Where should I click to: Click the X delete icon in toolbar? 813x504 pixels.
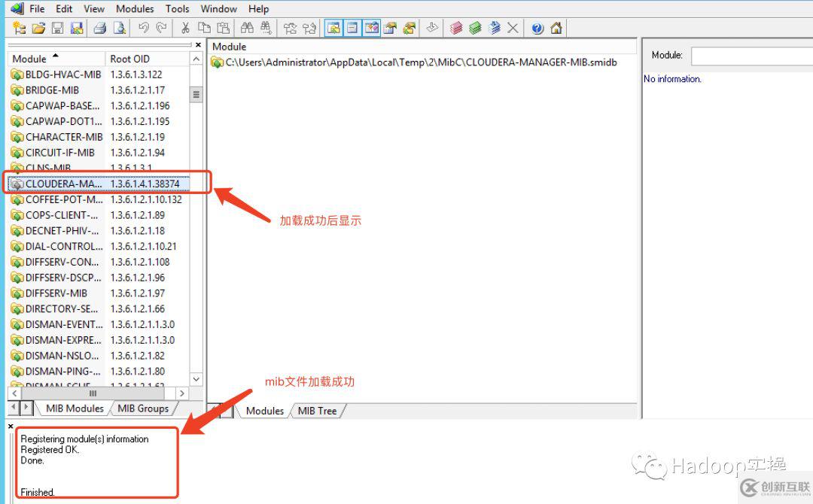point(513,28)
